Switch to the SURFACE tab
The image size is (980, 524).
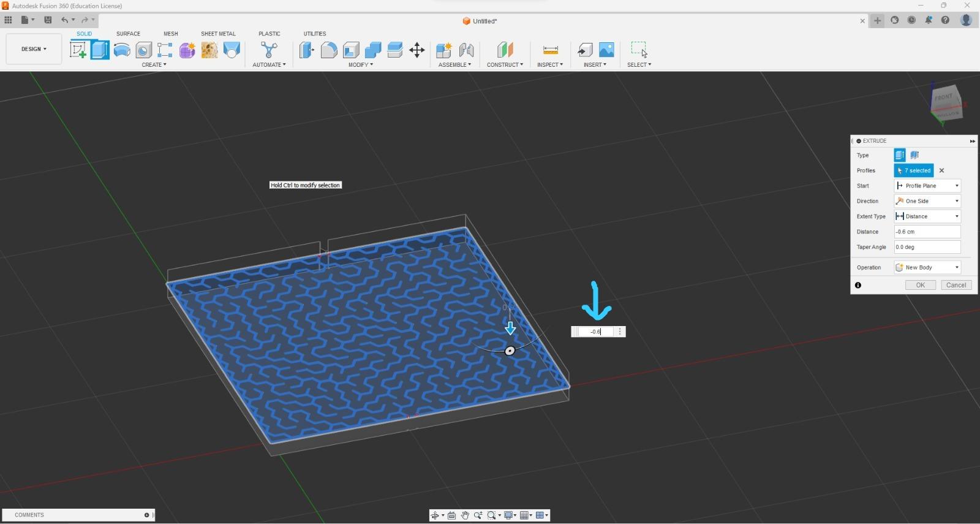(128, 34)
